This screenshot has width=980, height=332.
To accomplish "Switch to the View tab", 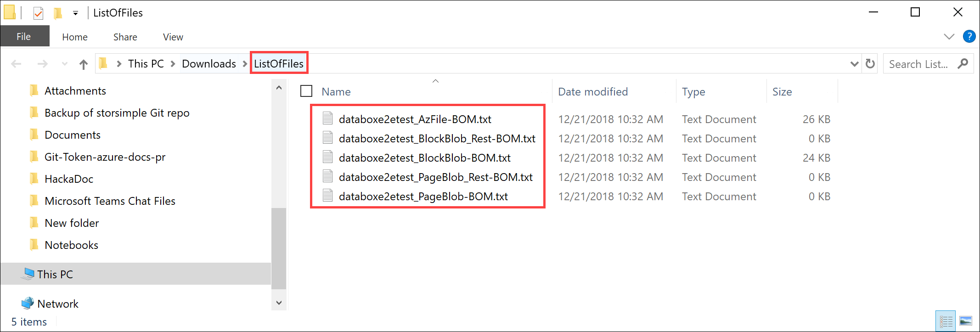I will [x=173, y=36].
